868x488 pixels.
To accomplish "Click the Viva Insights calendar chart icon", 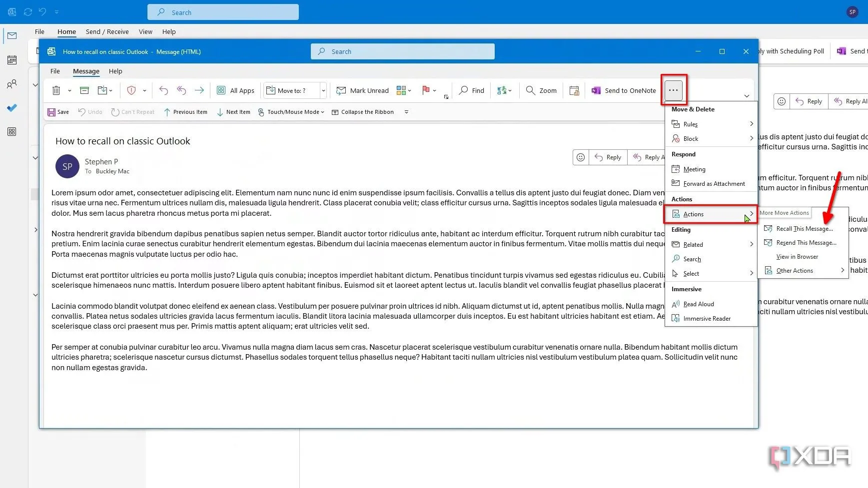I will coord(575,90).
